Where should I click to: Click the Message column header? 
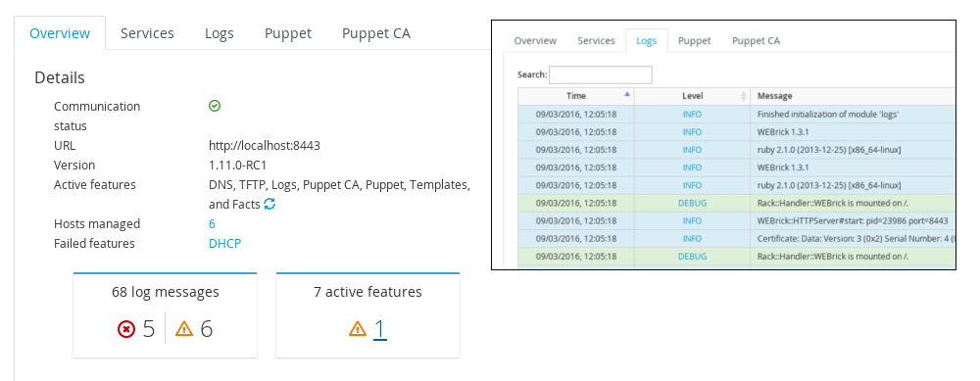click(774, 96)
